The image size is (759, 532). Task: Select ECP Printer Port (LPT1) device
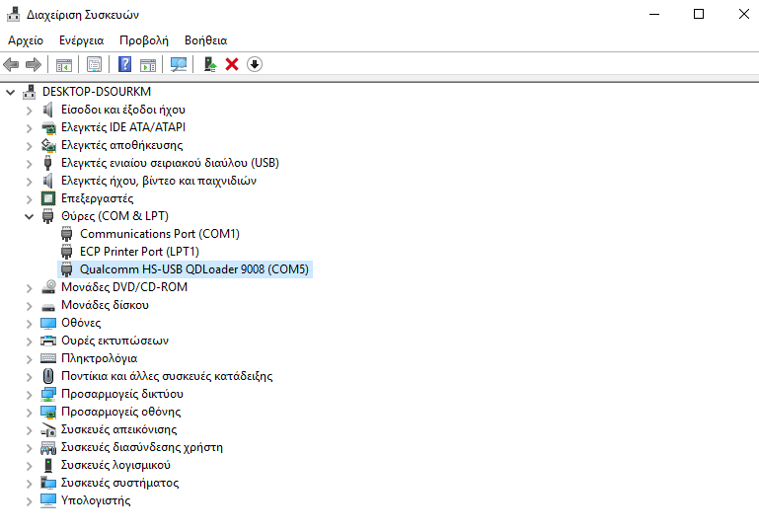(x=139, y=252)
